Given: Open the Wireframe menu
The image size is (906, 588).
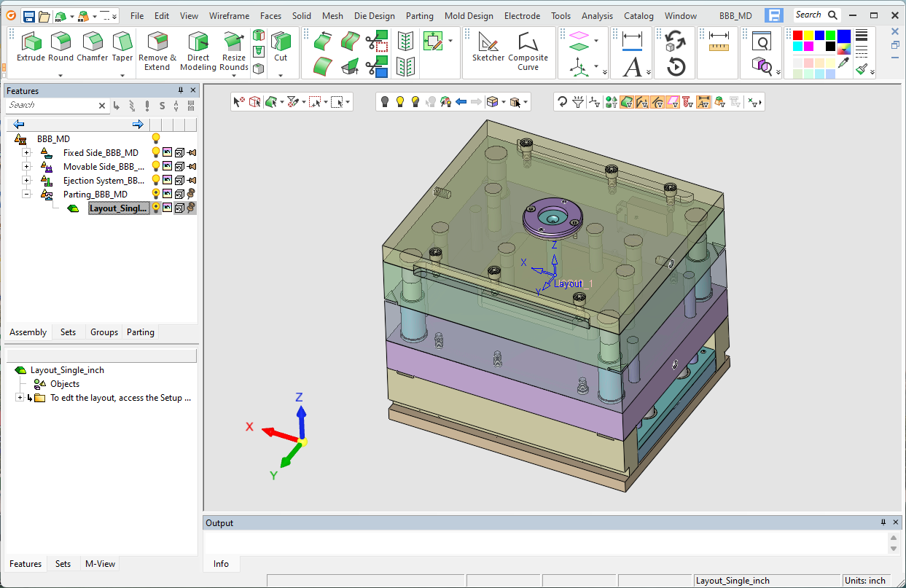Looking at the screenshot, I should [229, 16].
